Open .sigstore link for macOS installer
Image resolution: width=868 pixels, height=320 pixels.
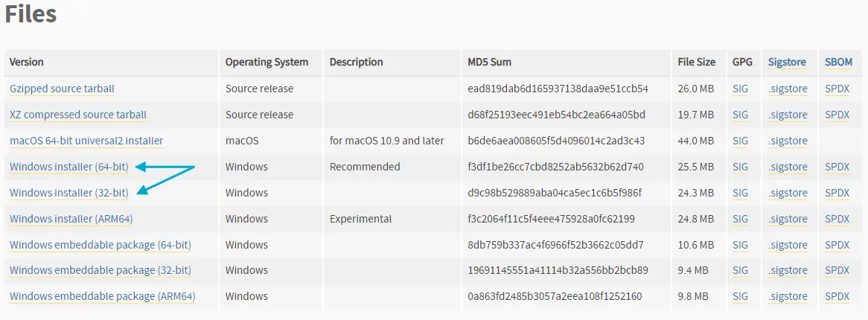[788, 141]
